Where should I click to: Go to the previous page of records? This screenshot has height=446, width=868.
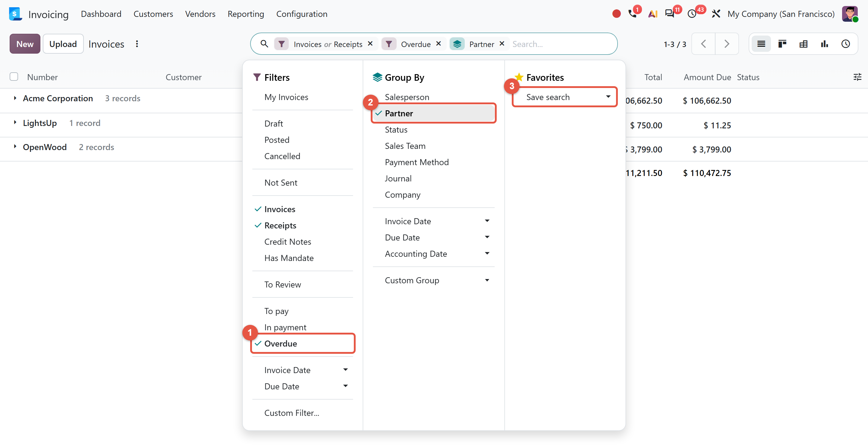(703, 44)
